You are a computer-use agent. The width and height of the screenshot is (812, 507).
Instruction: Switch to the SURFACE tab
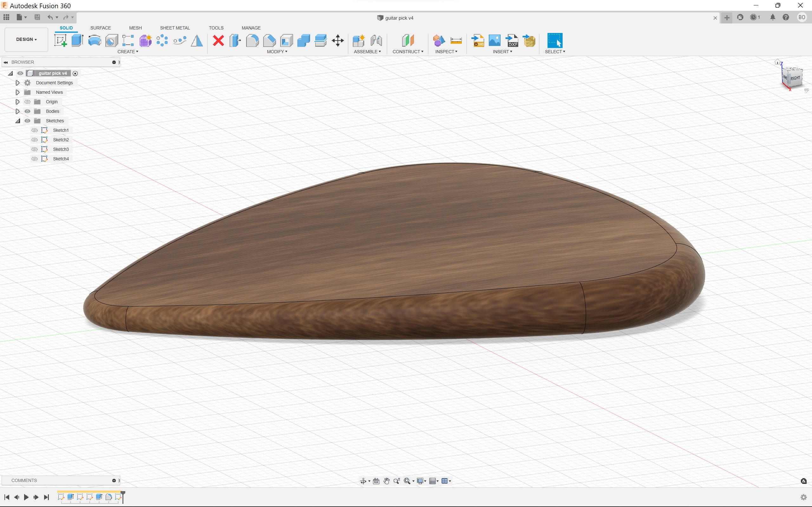tap(100, 28)
